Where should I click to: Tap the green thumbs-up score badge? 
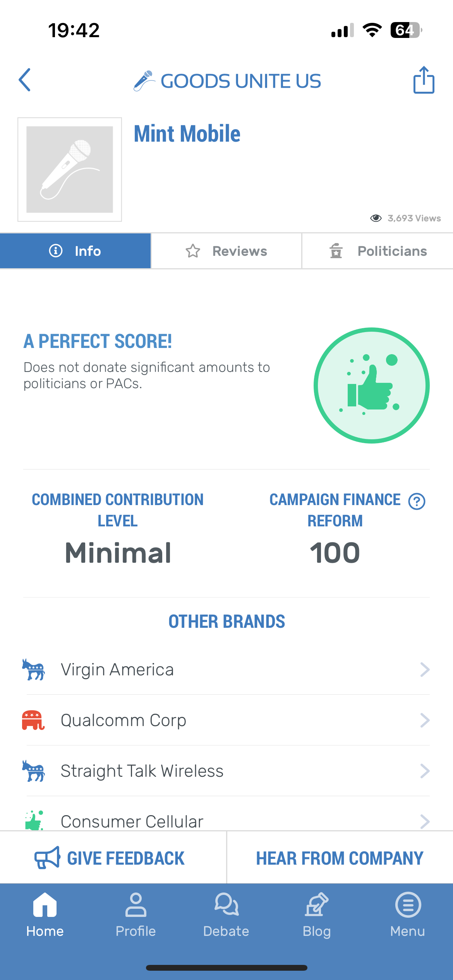371,385
